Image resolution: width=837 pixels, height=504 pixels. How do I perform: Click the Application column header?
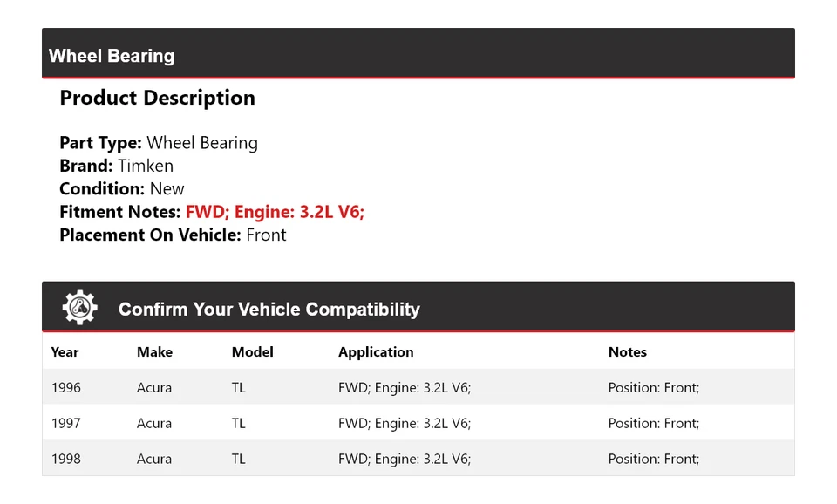tap(376, 352)
